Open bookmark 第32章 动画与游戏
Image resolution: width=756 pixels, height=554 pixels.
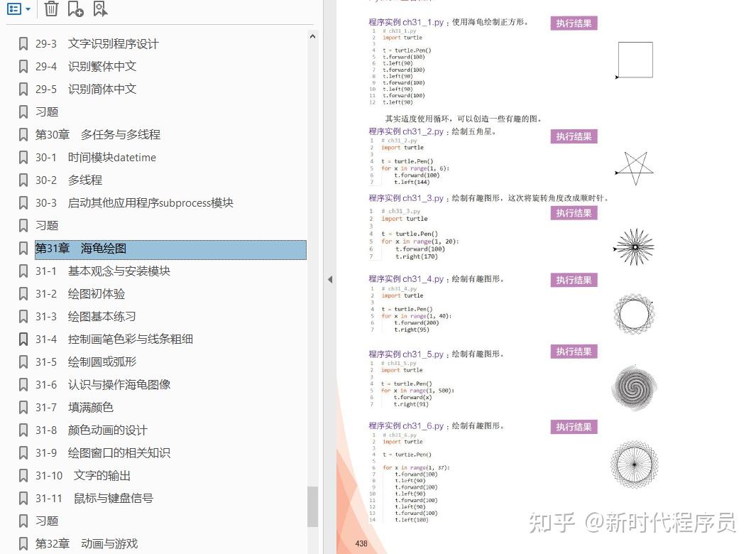point(87,544)
